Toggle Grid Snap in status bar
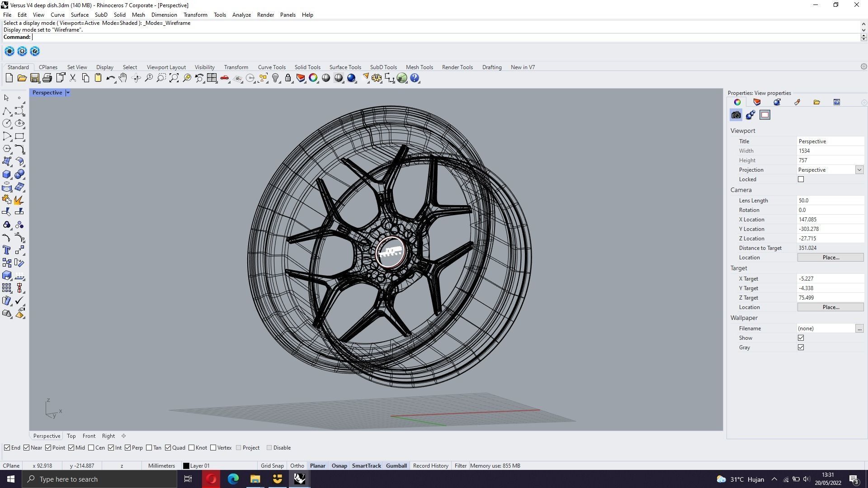The height and width of the screenshot is (488, 868). [x=272, y=466]
